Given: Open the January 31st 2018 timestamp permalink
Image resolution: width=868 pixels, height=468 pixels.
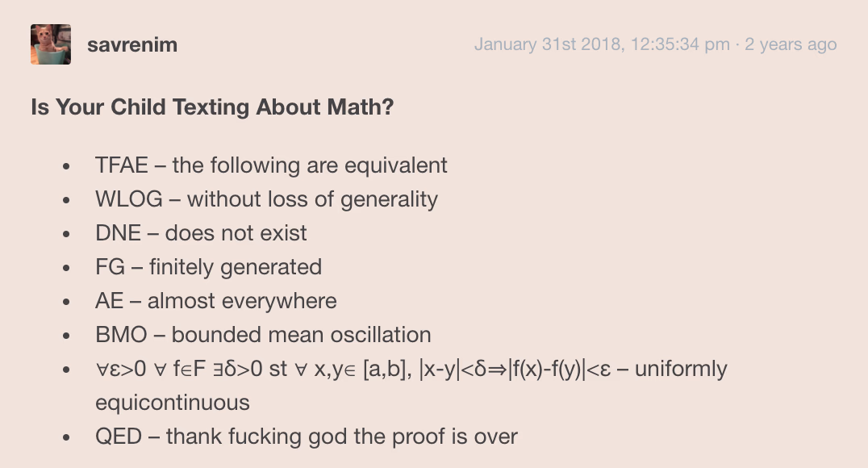Looking at the screenshot, I should coord(603,44).
